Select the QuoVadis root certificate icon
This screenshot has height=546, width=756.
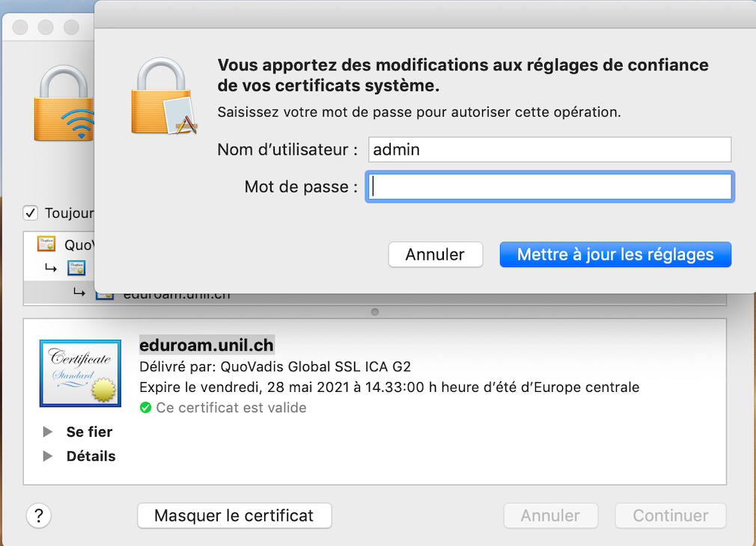tap(46, 245)
